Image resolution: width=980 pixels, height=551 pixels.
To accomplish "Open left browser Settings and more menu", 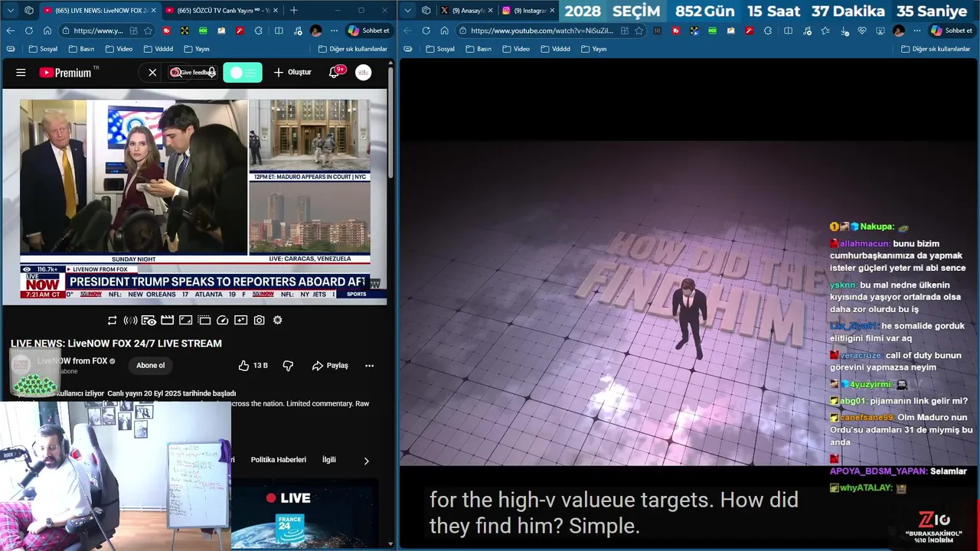I will [x=334, y=31].
